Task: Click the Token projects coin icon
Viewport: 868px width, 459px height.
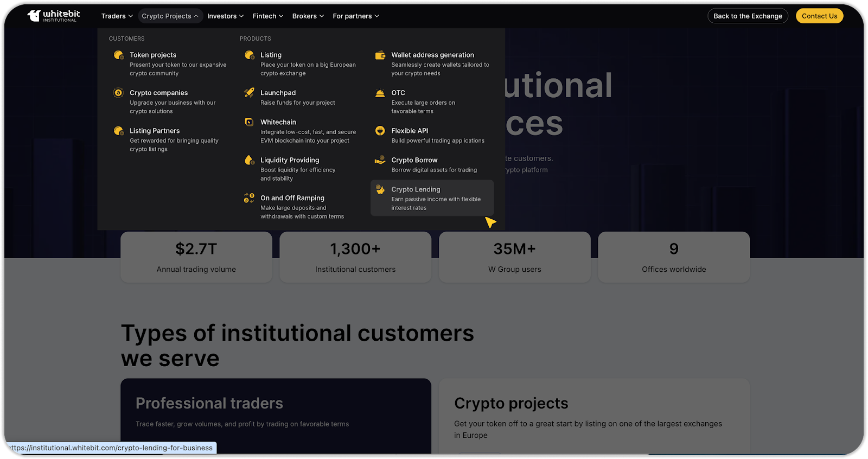Action: click(118, 55)
